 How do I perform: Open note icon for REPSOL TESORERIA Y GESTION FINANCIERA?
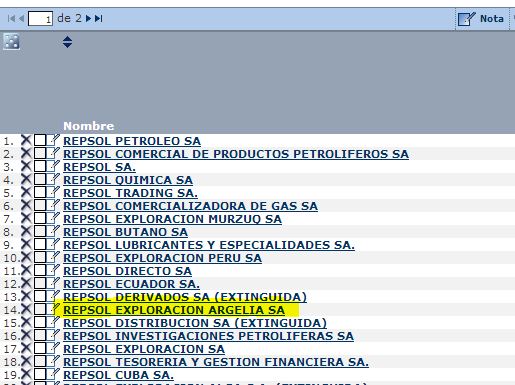tap(54, 361)
